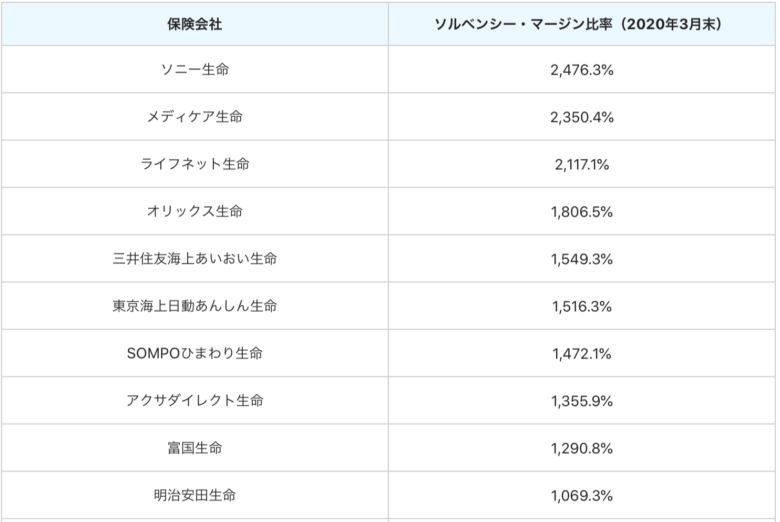780x522 pixels.
Task: Click the 1,290.8% ratio value
Action: pos(582,448)
